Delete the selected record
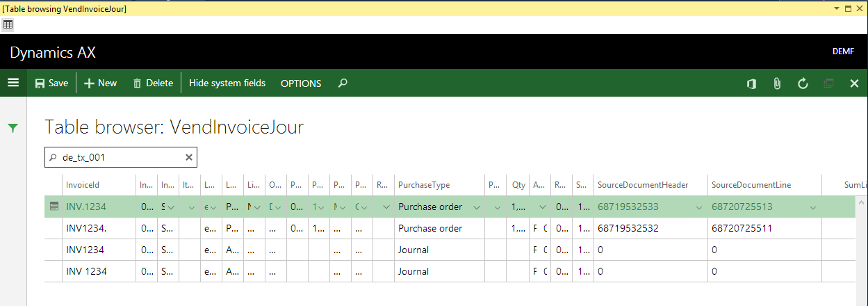Image resolution: width=868 pixels, height=306 pixels. (153, 83)
